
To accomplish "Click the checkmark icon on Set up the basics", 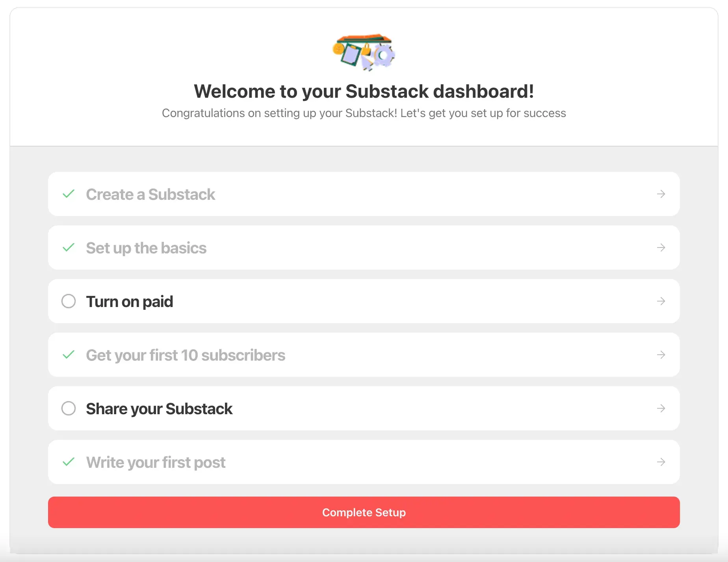I will point(69,248).
